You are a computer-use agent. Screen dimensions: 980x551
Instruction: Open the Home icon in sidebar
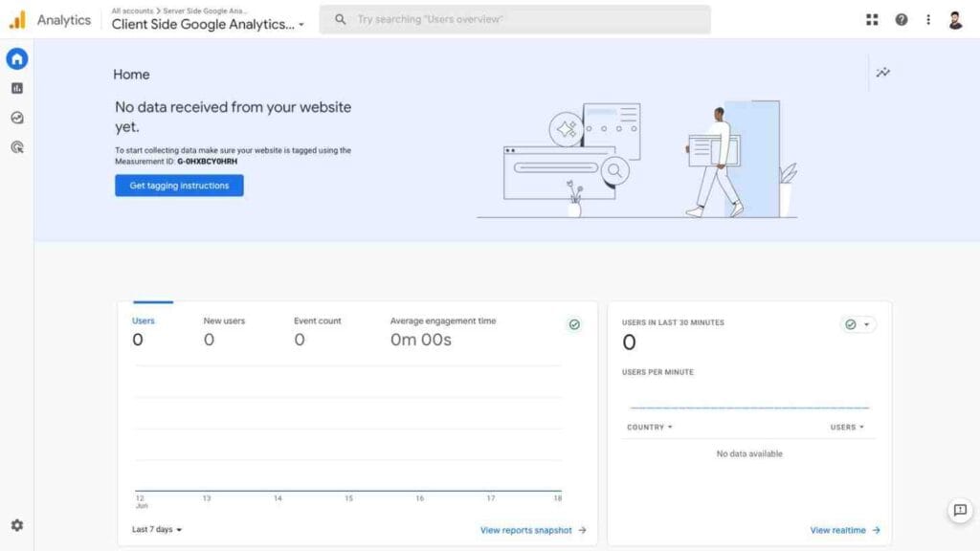(17, 58)
